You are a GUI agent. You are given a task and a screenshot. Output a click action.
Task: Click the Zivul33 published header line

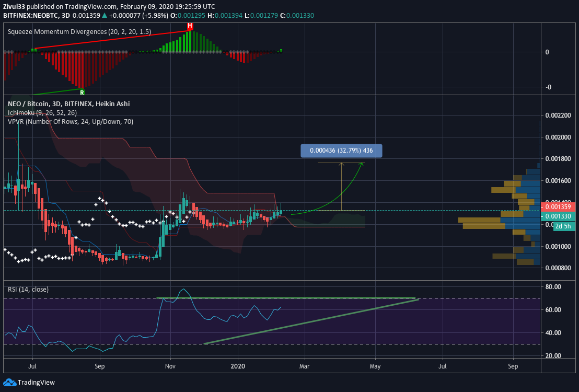[x=109, y=7]
